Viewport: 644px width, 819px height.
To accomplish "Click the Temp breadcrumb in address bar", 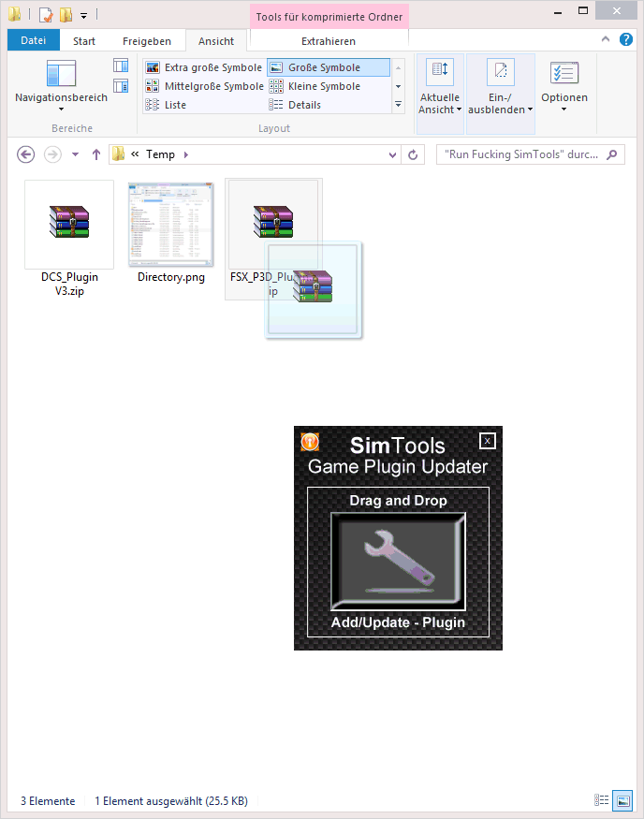I will point(160,154).
